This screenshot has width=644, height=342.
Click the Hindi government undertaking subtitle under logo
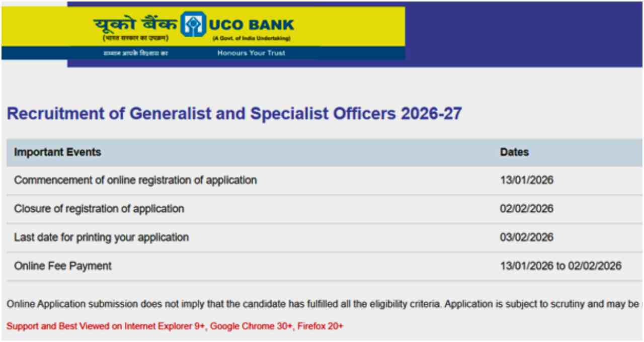click(x=135, y=39)
